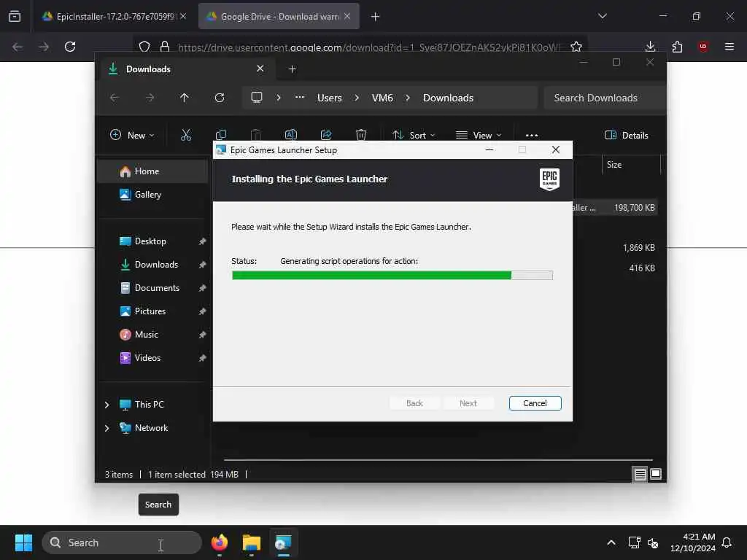
Task: Open Home in Explorer sidebar
Action: click(x=152, y=171)
